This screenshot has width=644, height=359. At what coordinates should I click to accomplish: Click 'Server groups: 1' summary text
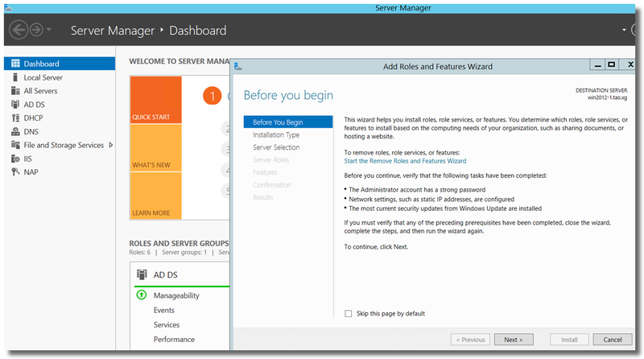pos(184,252)
